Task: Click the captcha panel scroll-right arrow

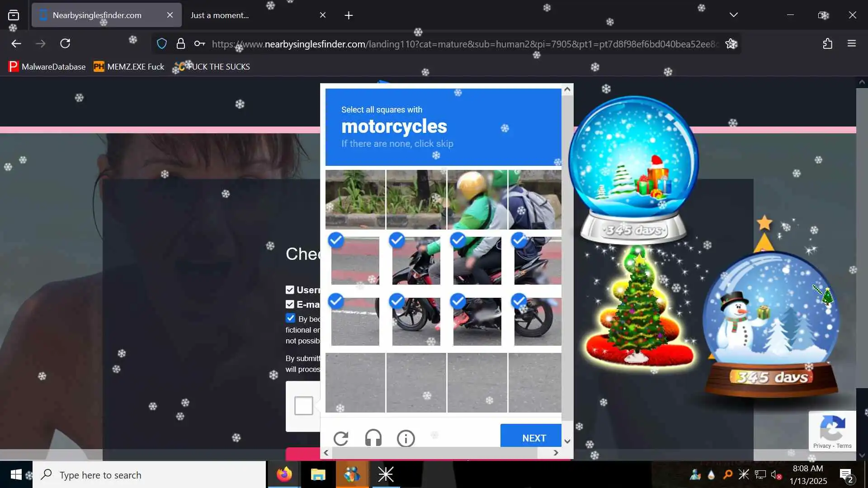Action: 556,453
